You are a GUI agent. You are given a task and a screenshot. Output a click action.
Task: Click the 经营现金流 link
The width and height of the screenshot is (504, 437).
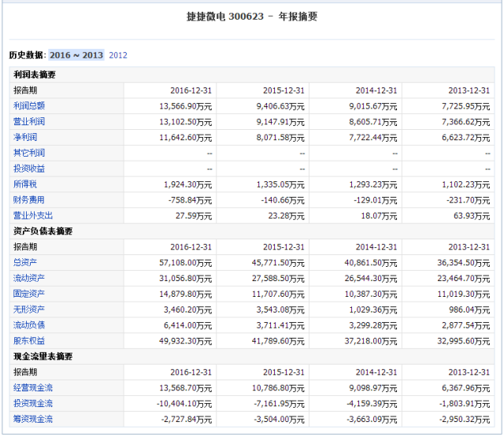[x=33, y=387]
